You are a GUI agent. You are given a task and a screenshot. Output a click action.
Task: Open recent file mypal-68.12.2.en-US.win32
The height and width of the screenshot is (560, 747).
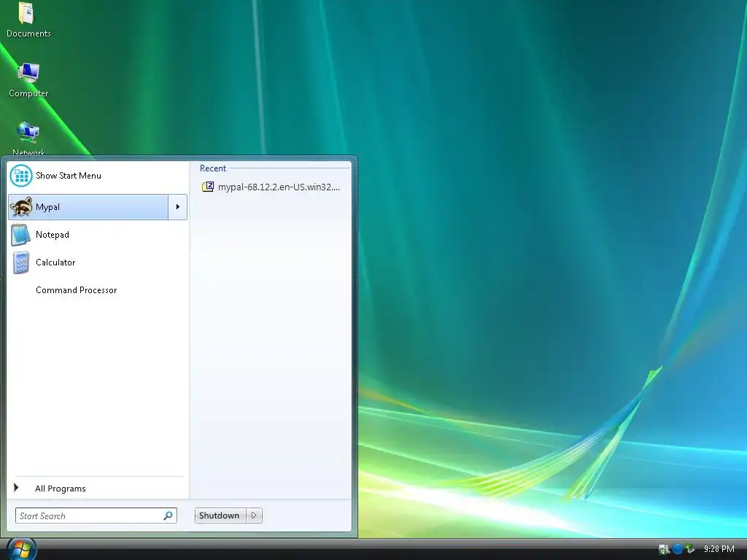point(271,187)
